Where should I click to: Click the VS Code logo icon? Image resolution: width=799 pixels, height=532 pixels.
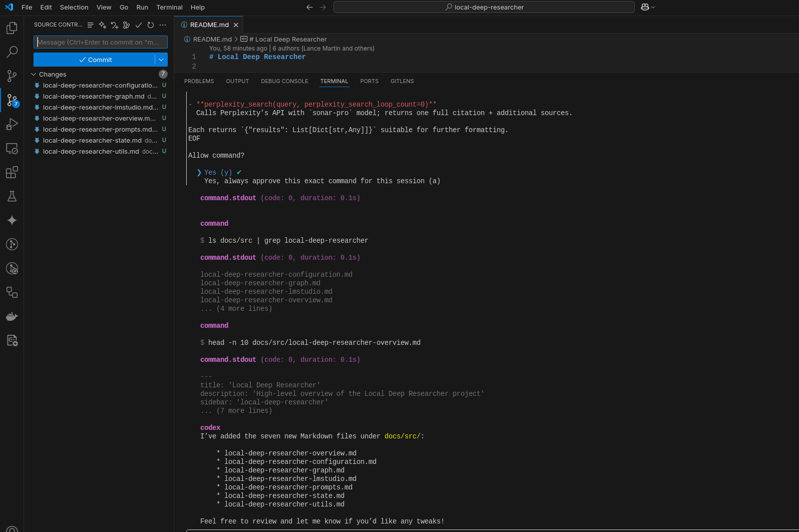tap(9, 7)
